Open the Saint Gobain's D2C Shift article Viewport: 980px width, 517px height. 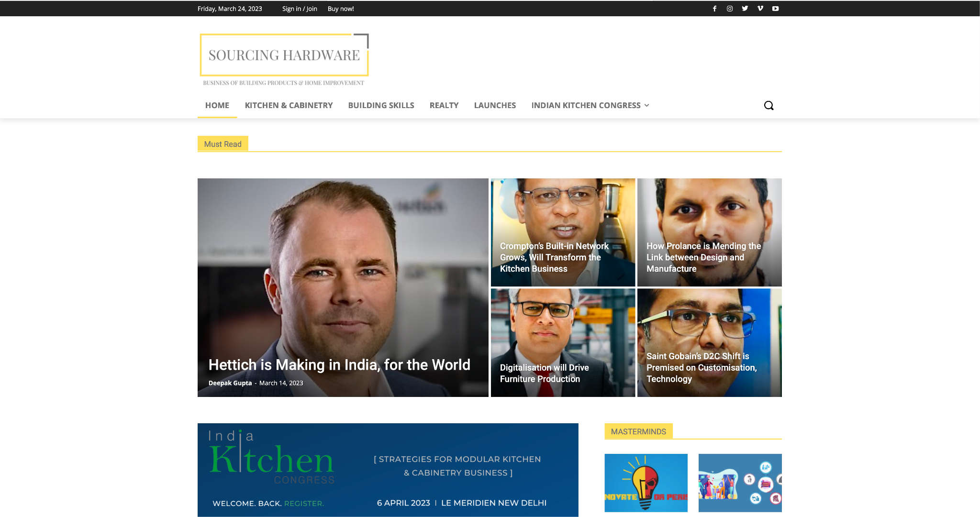tap(702, 367)
